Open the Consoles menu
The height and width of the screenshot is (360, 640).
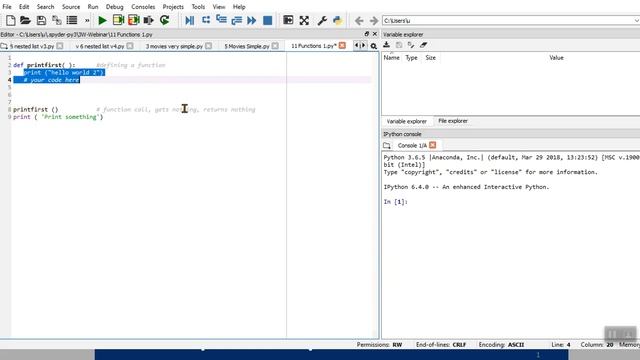coord(143,7)
